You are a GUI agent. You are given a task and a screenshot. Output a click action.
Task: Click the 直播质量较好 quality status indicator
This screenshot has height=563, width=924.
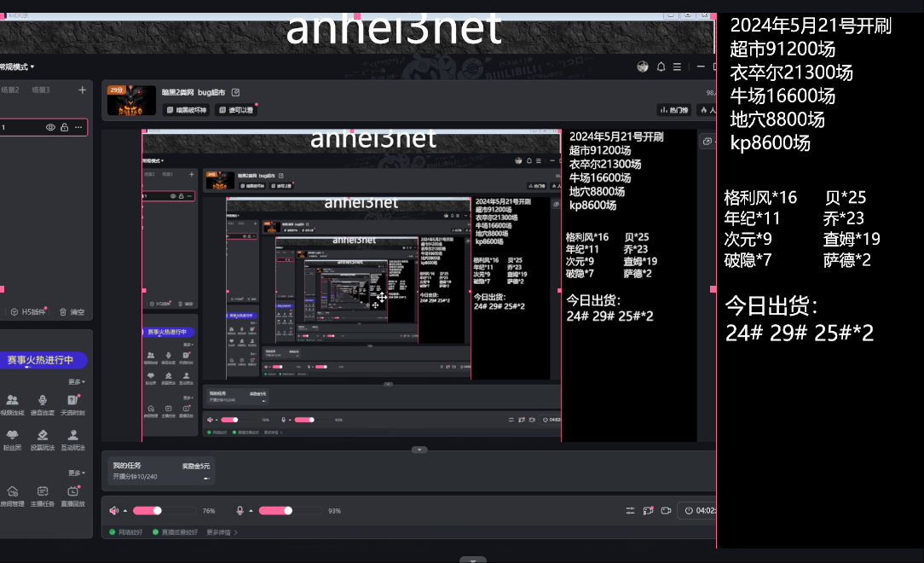pyautogui.click(x=175, y=532)
